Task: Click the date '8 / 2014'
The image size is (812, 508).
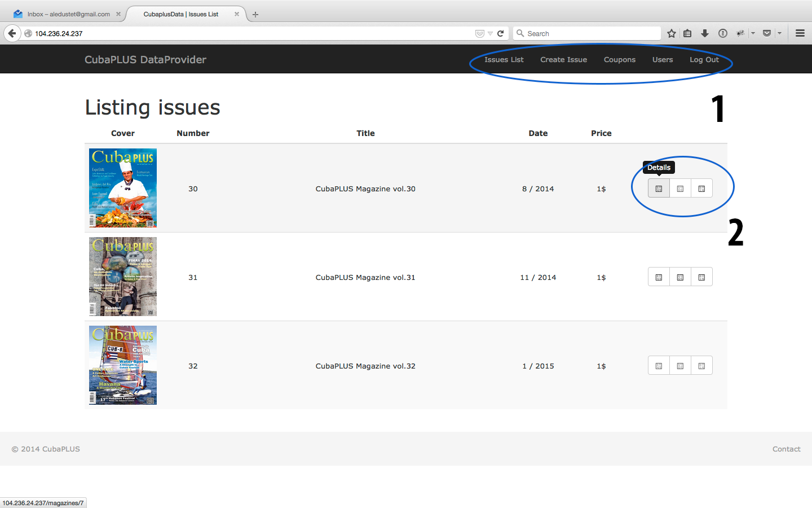Action: click(538, 189)
